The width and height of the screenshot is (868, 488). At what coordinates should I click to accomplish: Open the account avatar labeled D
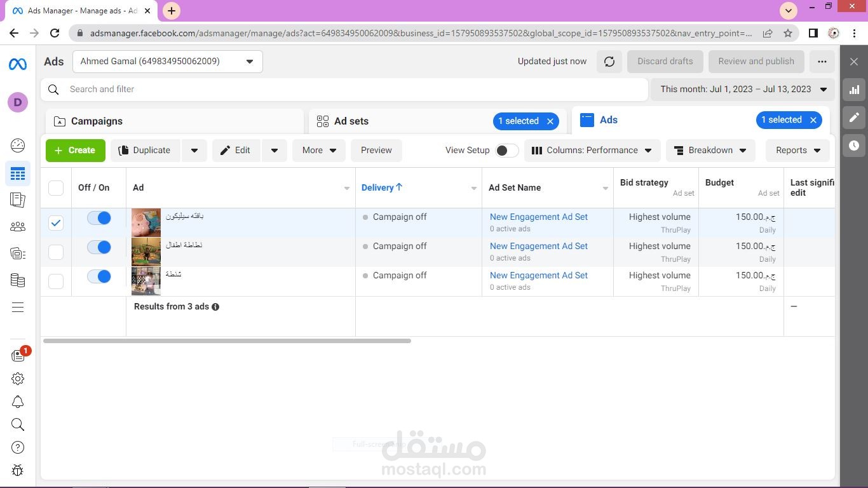(18, 102)
